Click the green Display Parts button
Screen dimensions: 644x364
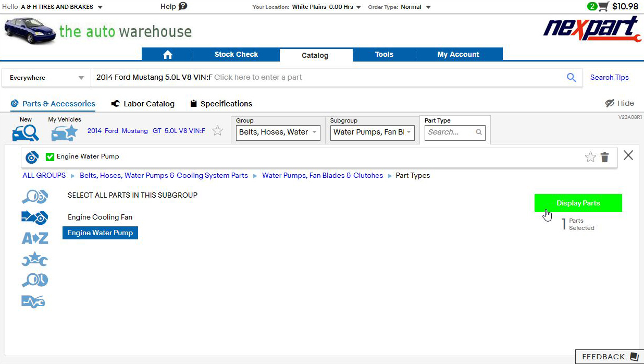(x=578, y=203)
